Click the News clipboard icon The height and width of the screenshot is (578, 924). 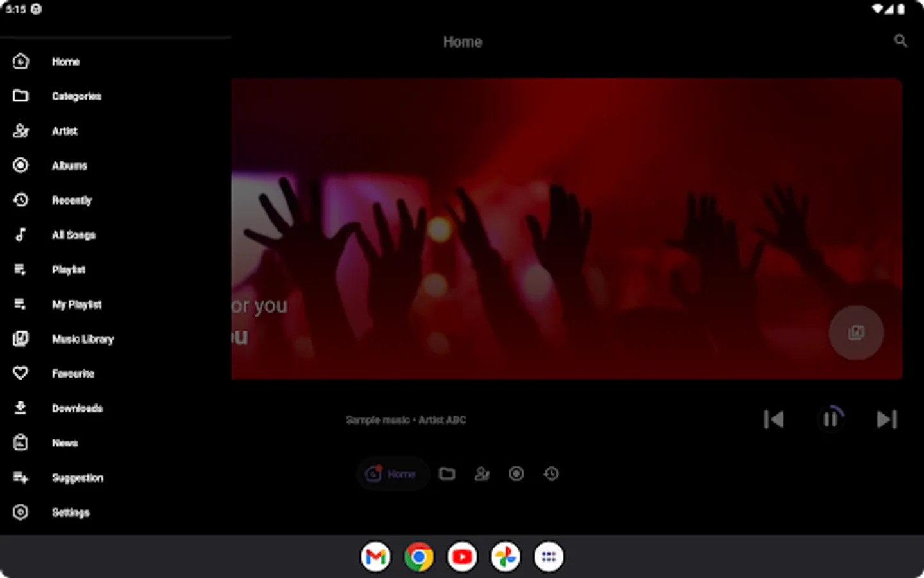(21, 442)
